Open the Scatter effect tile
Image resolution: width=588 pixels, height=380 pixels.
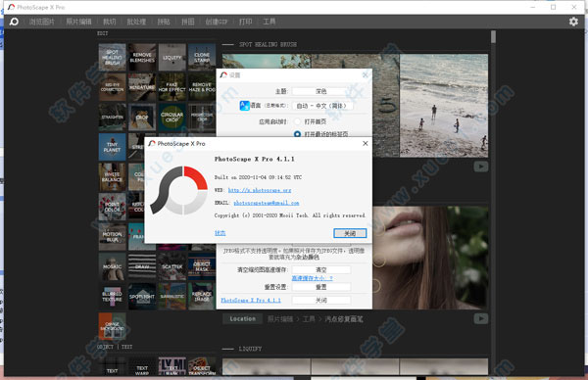pos(172,266)
